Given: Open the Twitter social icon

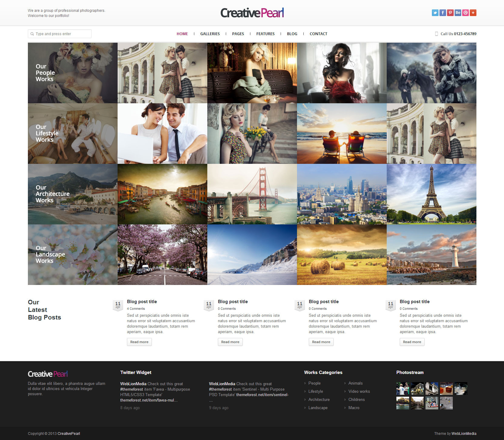Looking at the screenshot, I should click(x=435, y=13).
